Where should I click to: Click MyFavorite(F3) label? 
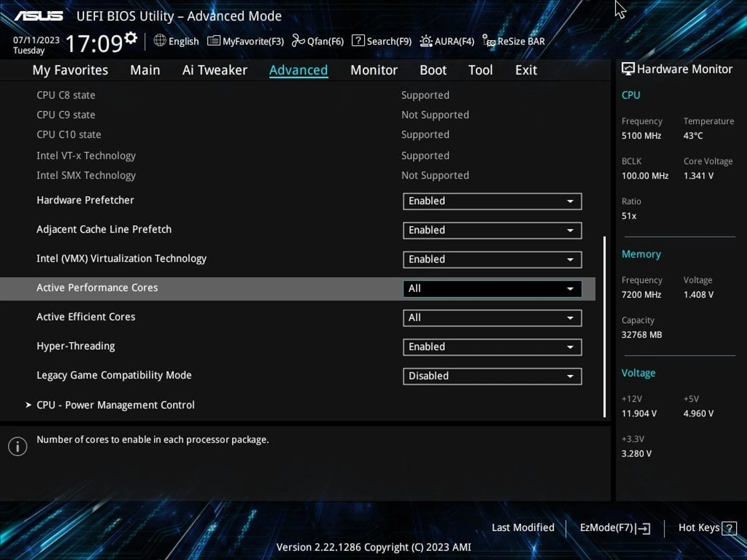253,41
